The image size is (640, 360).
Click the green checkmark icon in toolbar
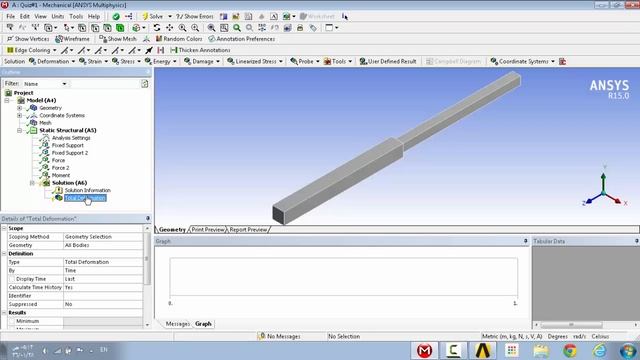point(116,16)
